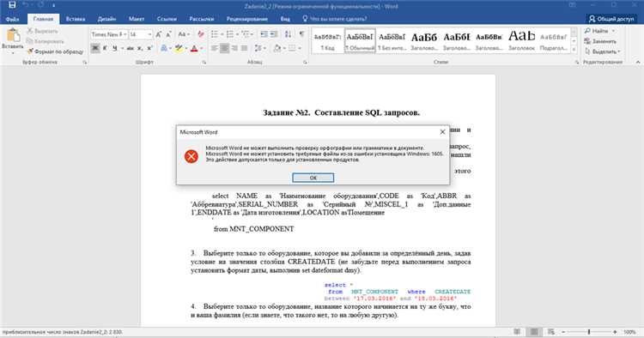Click the 100% zoom level
Screen dimensions: 644x338
coord(629,332)
